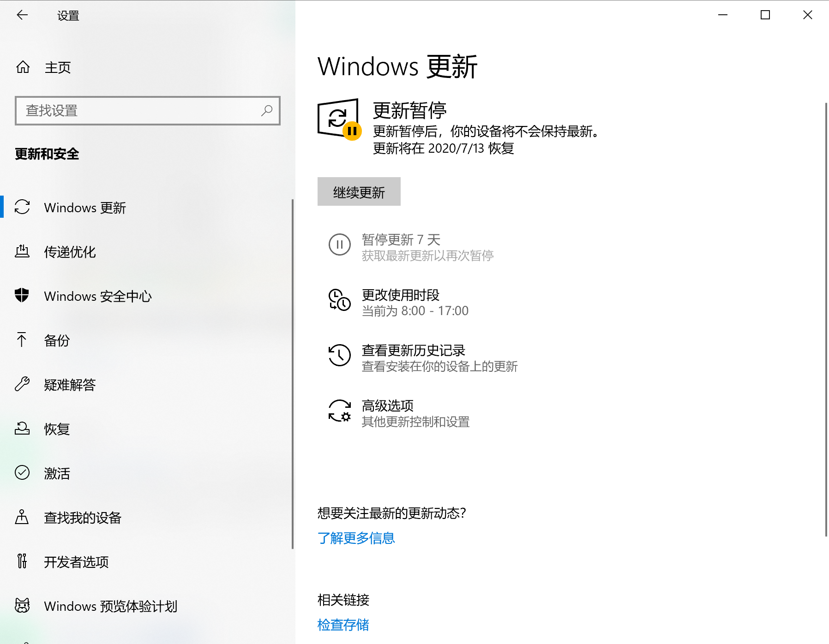Click the 相关链接 heading
The width and height of the screenshot is (829, 644).
pos(343,600)
